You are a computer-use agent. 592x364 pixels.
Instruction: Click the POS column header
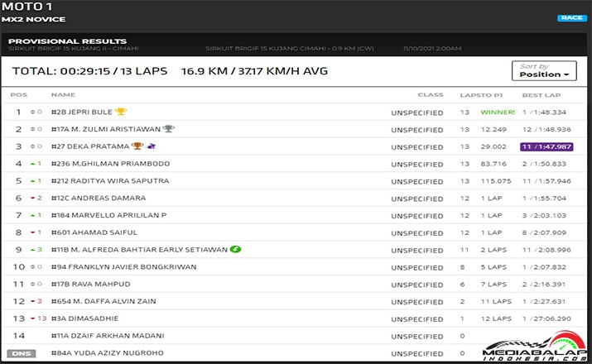pos(19,94)
